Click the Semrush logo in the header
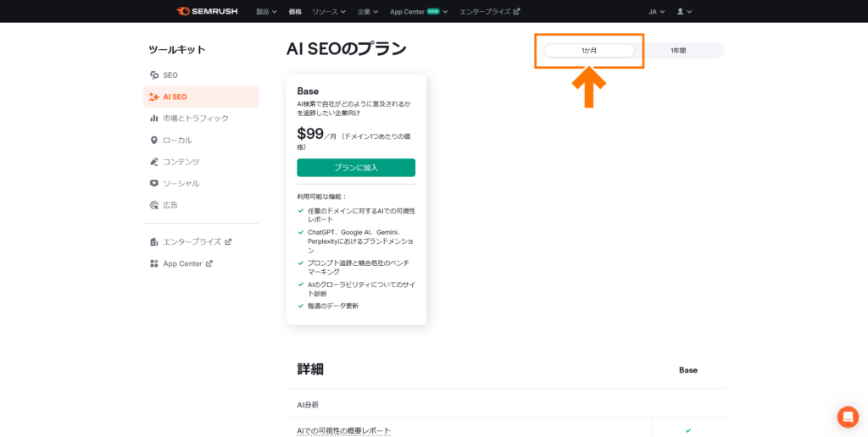 click(x=207, y=11)
